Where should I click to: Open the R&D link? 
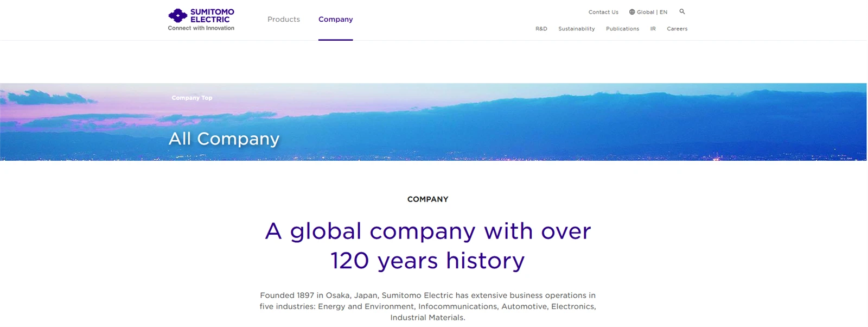(541, 29)
